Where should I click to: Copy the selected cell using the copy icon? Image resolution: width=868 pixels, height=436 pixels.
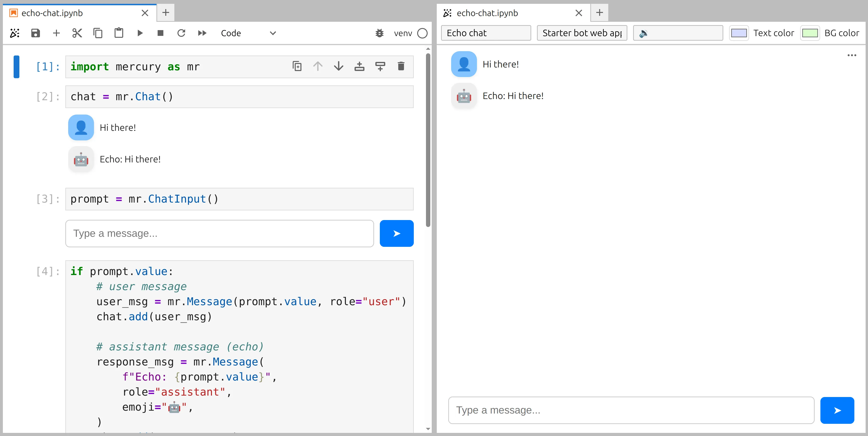[98, 33]
